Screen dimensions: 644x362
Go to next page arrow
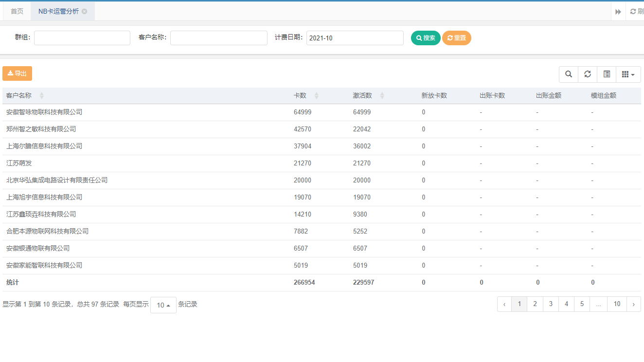[x=634, y=304]
